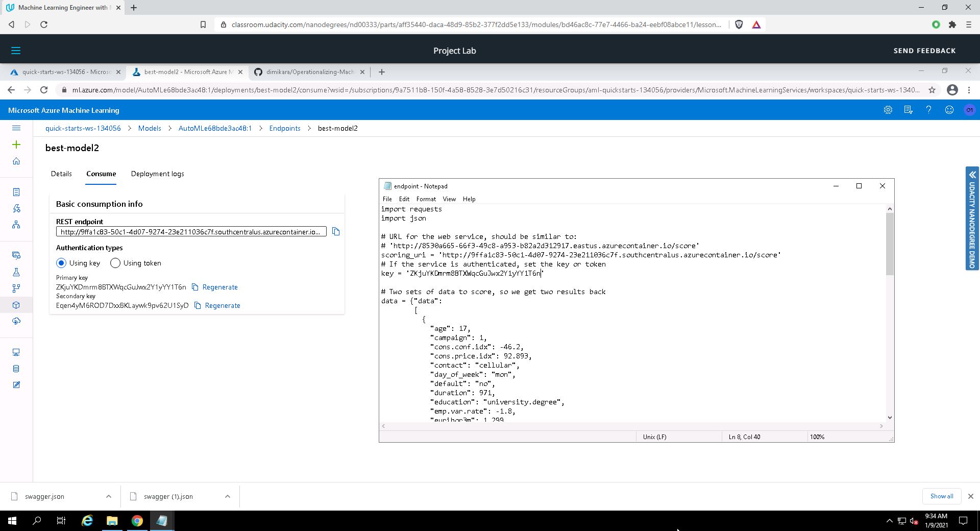Open Udacity Project Lab hamburger menu
Screen dimensions: 980x531
16,51
